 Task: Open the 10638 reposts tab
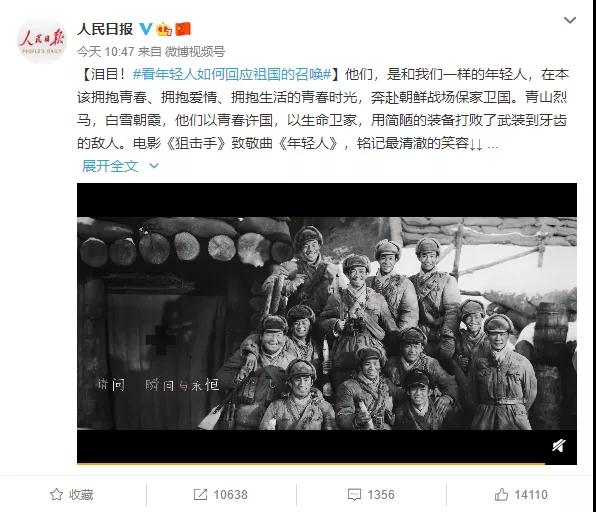221,495
